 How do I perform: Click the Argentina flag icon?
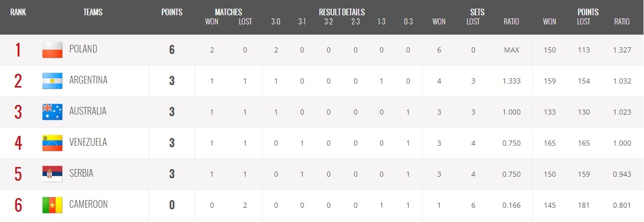[52, 81]
